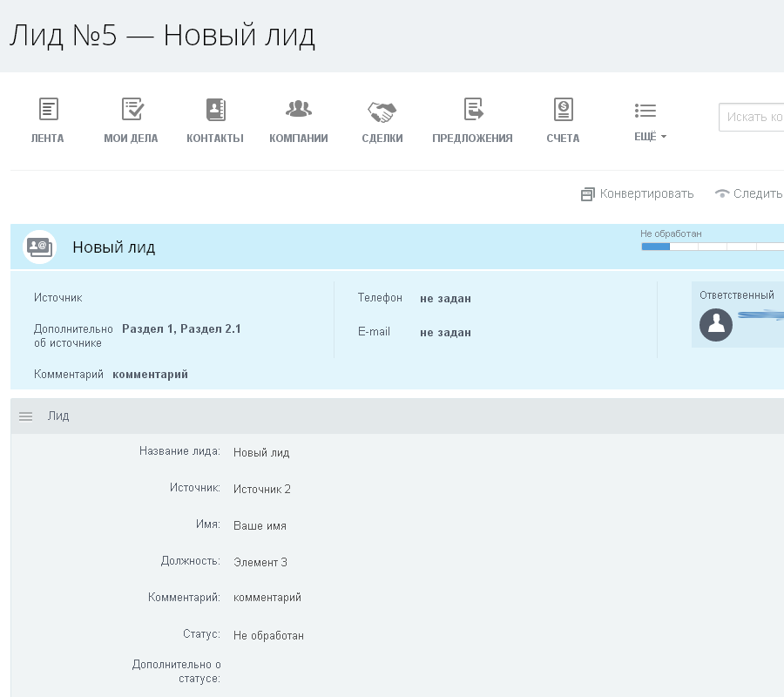The height and width of the screenshot is (697, 784).
Task: Click the Не обработан status field value
Action: pyautogui.click(x=268, y=636)
